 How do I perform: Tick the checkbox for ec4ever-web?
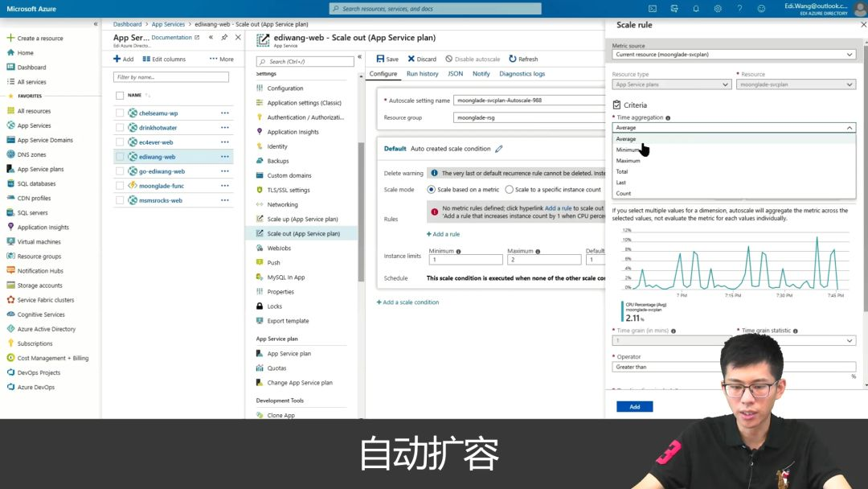(x=120, y=142)
